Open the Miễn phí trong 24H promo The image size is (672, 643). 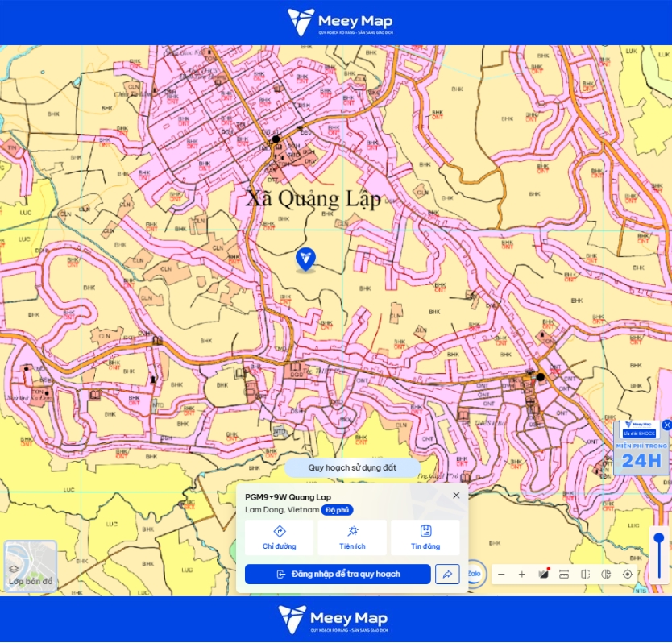click(641, 448)
